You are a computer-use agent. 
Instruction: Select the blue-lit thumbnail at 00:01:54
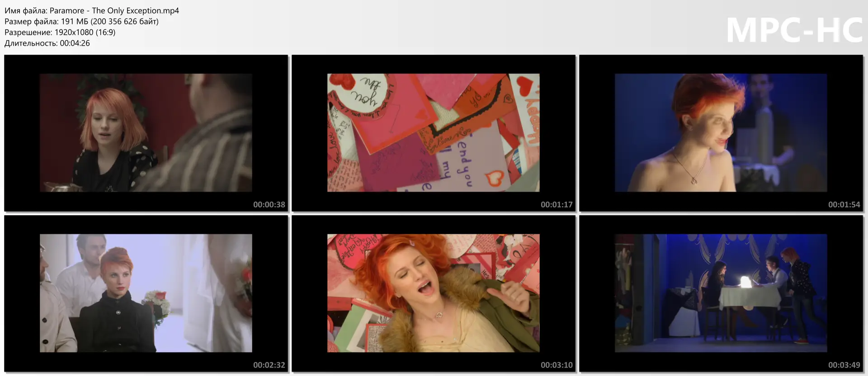[x=721, y=133]
